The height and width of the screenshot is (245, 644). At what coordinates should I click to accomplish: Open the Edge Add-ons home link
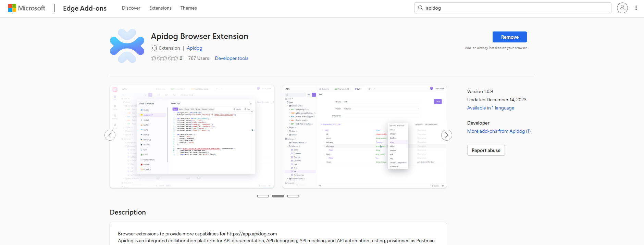85,8
